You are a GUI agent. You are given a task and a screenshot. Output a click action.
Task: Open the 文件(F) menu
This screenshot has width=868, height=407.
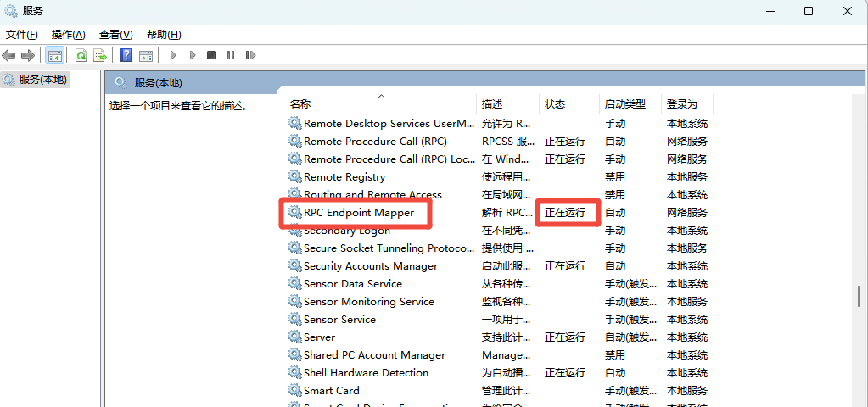pos(22,35)
